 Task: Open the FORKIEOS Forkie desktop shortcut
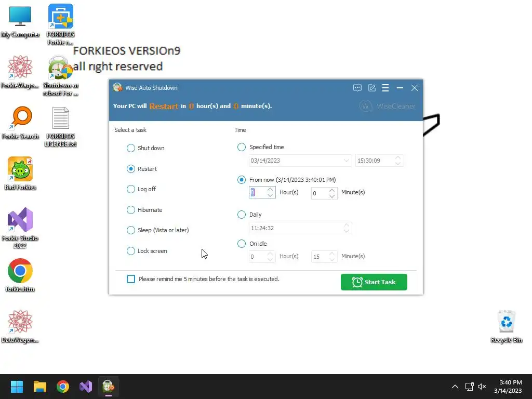[60, 24]
